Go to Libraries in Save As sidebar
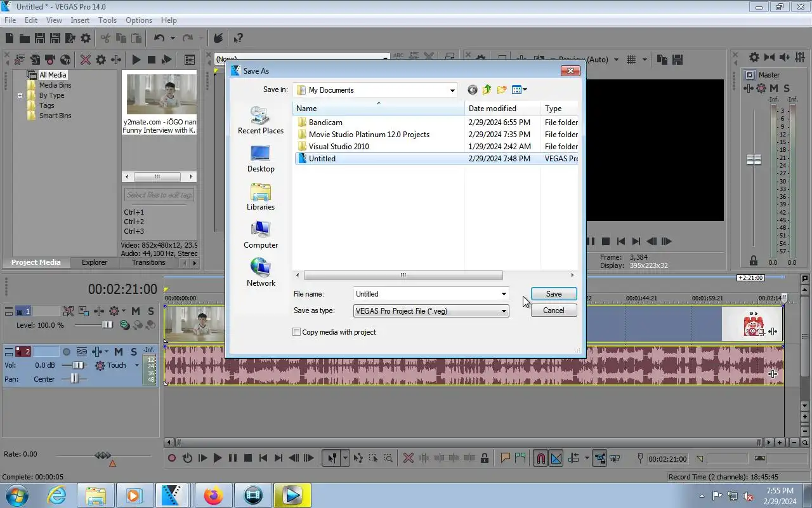Image resolution: width=812 pixels, height=508 pixels. (x=261, y=197)
